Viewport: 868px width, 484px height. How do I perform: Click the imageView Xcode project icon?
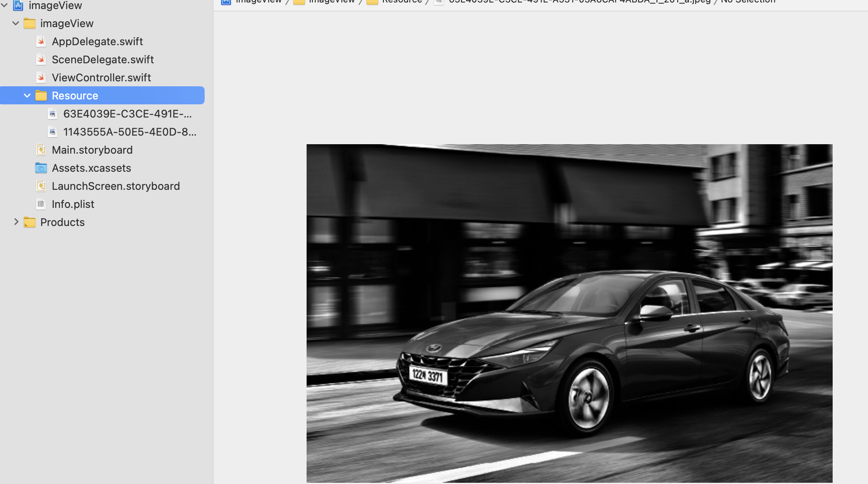[x=18, y=5]
